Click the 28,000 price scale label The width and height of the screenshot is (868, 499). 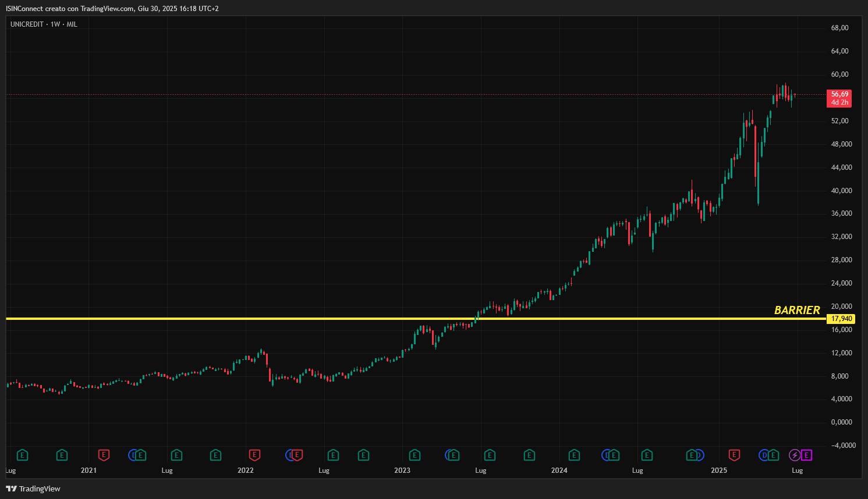[841, 260]
